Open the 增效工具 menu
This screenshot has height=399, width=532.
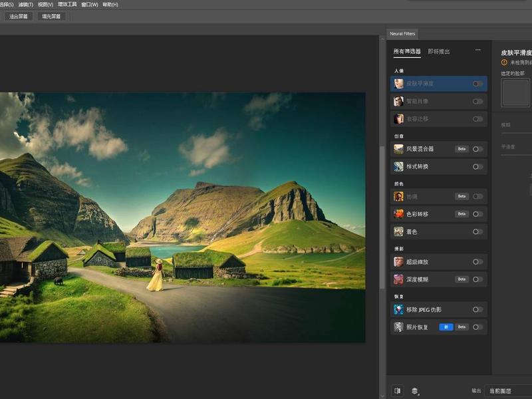67,5
